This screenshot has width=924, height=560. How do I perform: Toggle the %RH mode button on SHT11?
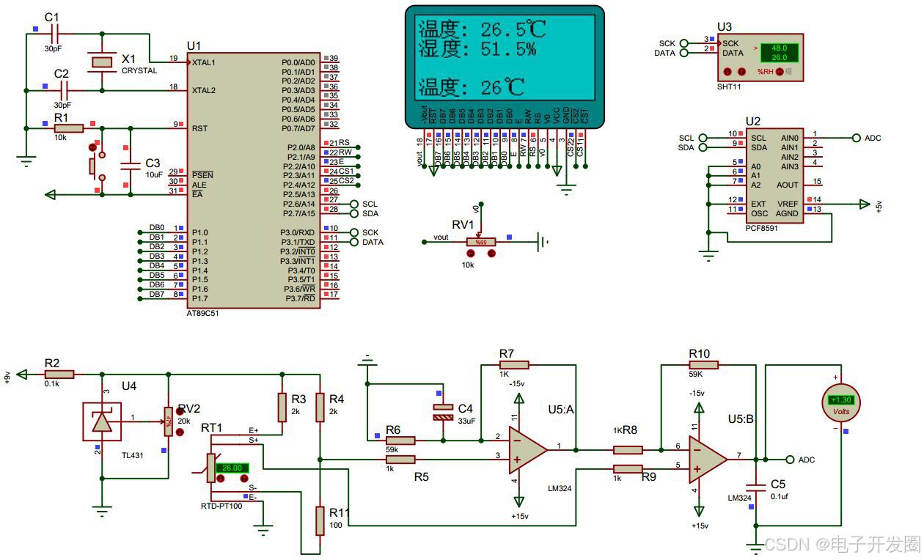779,72
